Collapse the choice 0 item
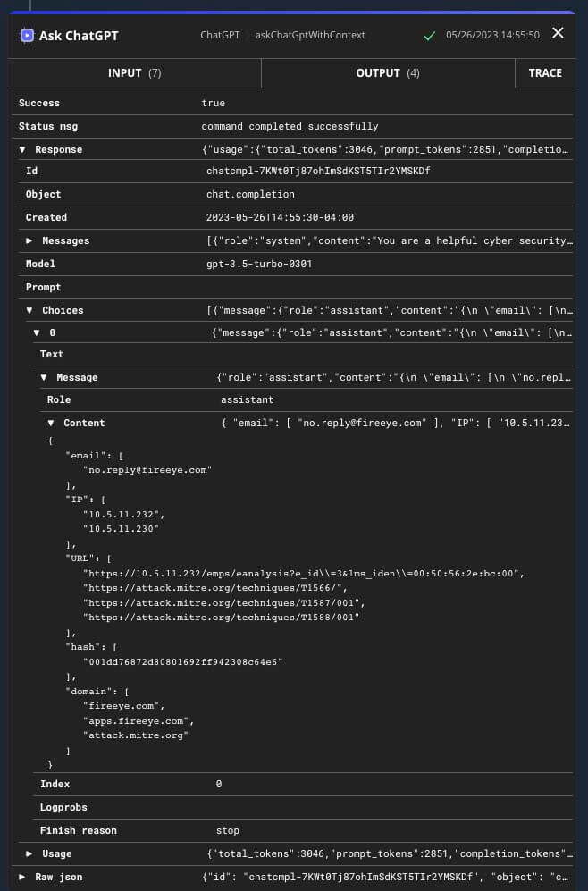This screenshot has height=891, width=588. [37, 332]
